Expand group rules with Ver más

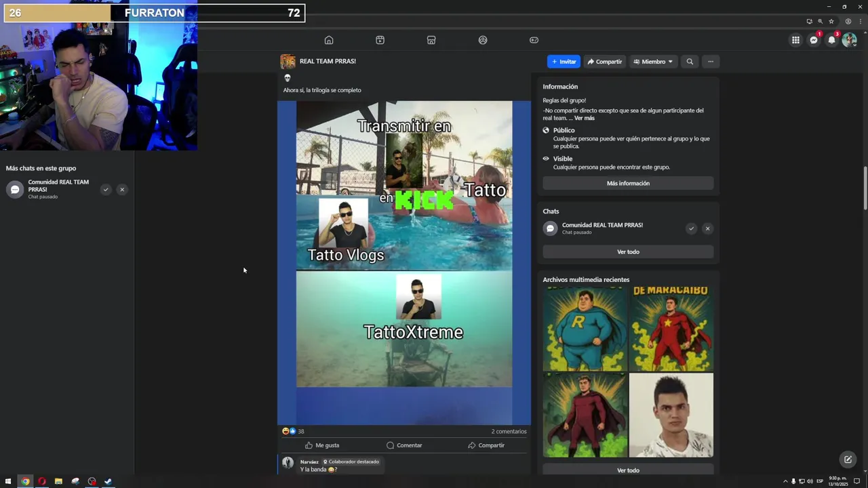[x=584, y=118]
